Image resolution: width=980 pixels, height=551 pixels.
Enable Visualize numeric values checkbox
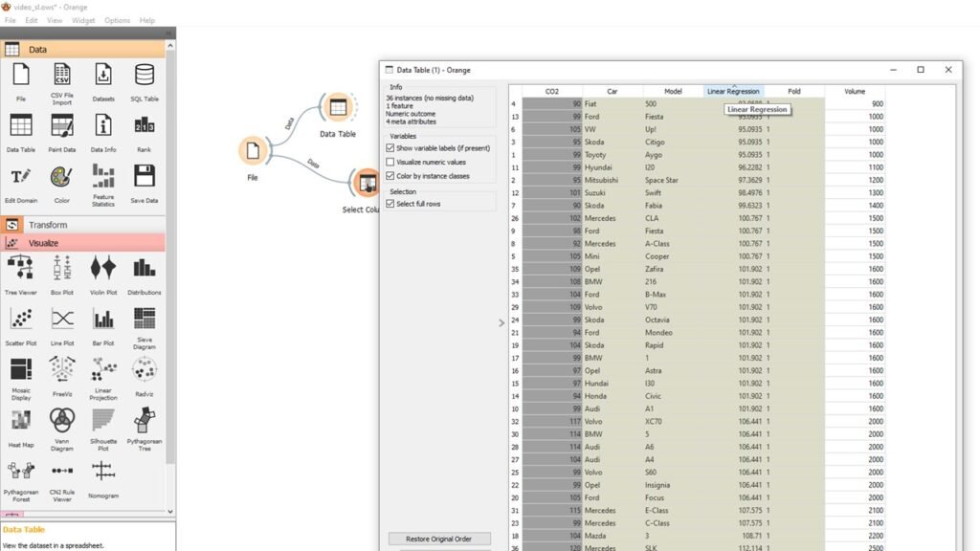[390, 162]
